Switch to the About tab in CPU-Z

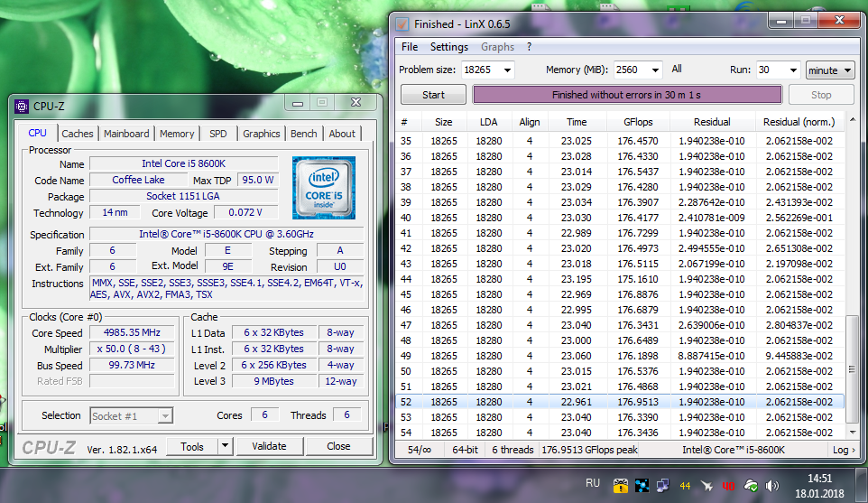pyautogui.click(x=342, y=134)
